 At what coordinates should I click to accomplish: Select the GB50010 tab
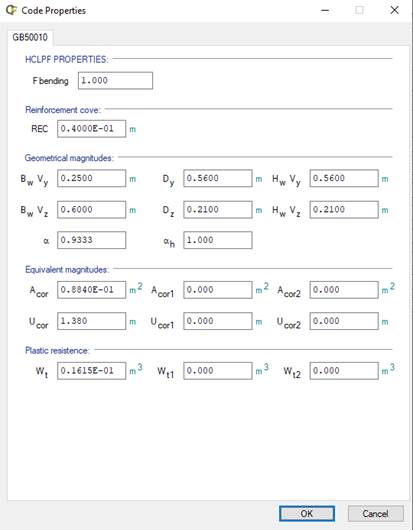click(x=30, y=37)
